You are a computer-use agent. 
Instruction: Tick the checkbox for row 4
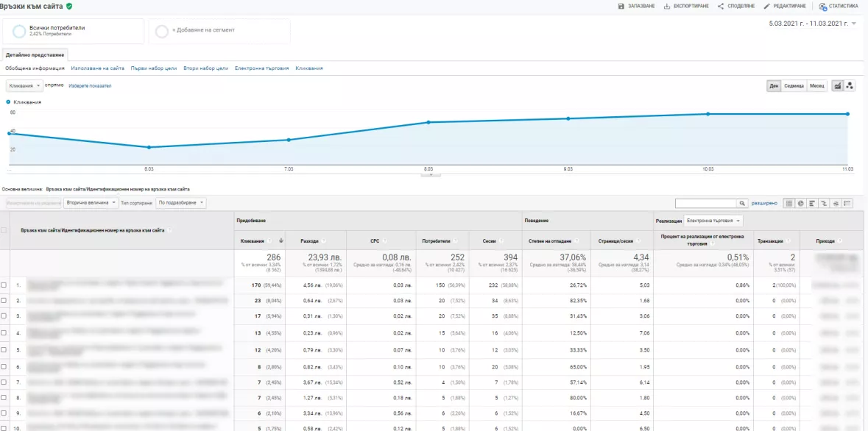pos(4,333)
